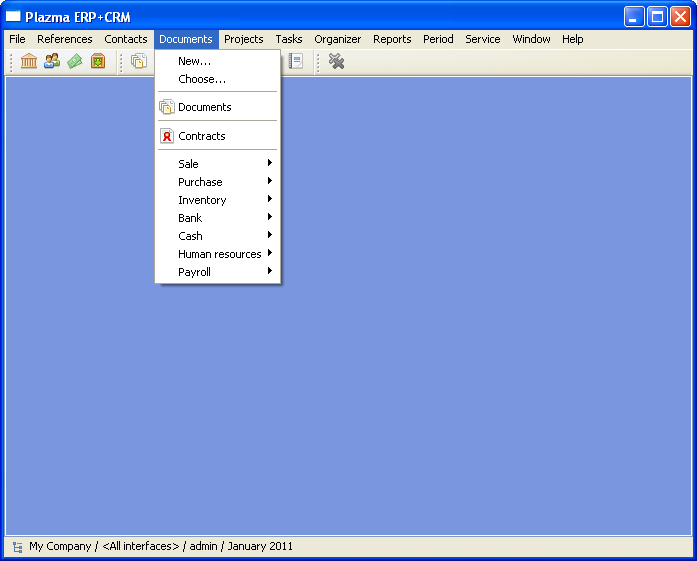Click the documents stack toolbar icon
Viewport: 697px width, 561px height.
(139, 61)
